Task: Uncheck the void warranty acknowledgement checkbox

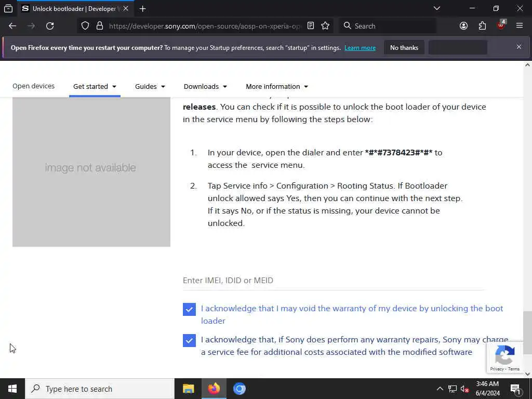Action: pos(189,309)
